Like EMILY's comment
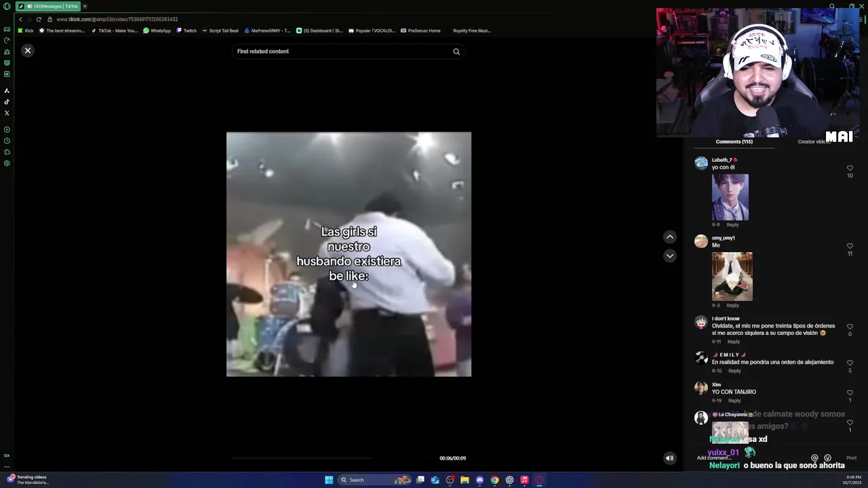The height and width of the screenshot is (488, 868). 850,363
